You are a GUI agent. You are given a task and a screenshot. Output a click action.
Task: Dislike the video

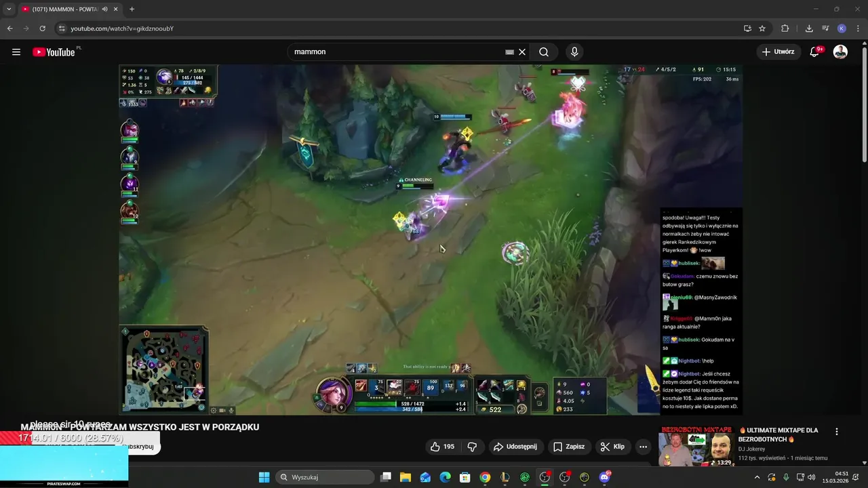tap(472, 447)
